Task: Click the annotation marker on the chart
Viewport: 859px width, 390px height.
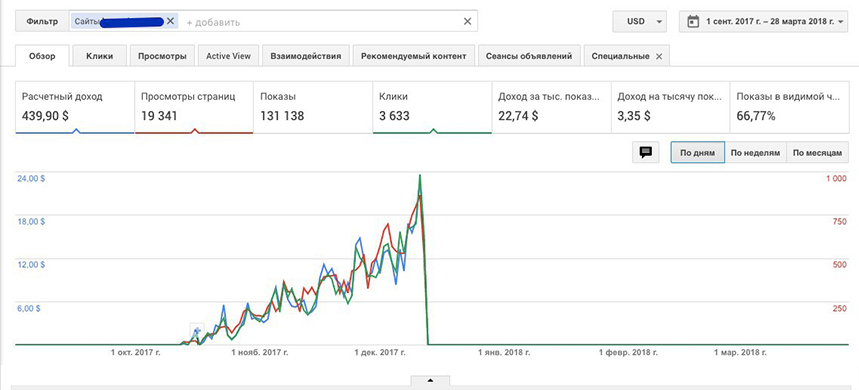Action: pyautogui.click(x=197, y=331)
